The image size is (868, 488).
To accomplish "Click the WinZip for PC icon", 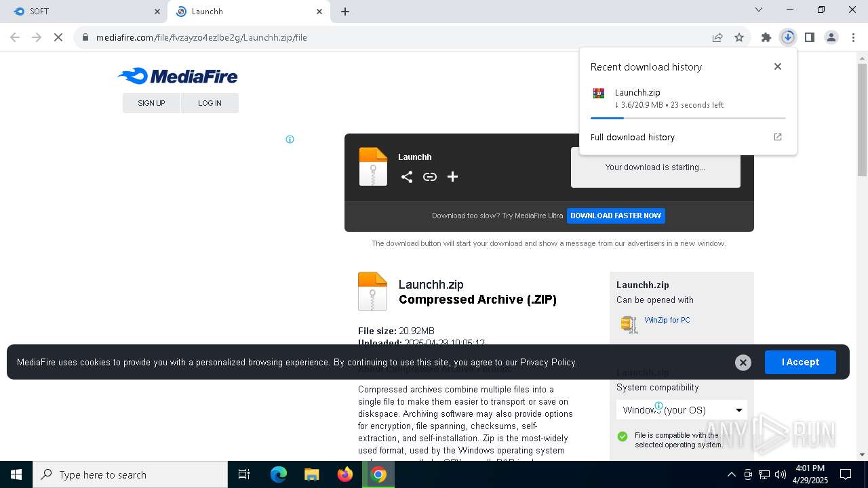I will [629, 324].
